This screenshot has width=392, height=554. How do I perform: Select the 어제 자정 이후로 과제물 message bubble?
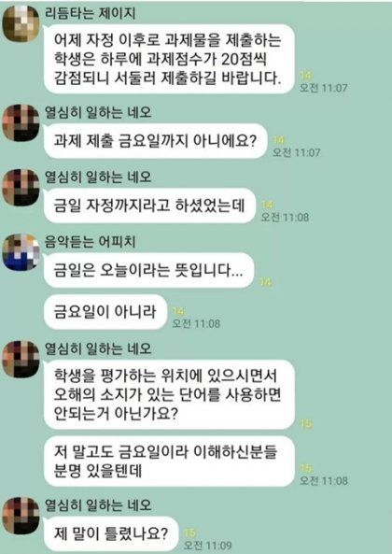pos(169,59)
